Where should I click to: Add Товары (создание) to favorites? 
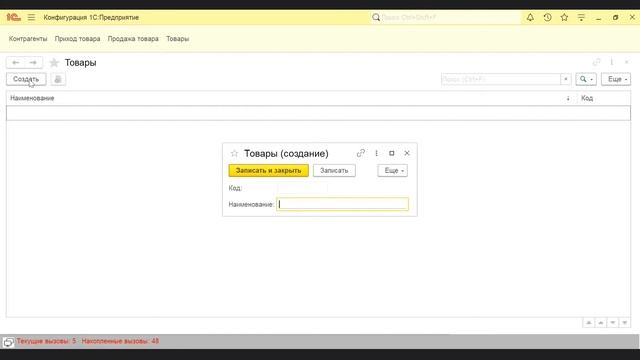[234, 153]
